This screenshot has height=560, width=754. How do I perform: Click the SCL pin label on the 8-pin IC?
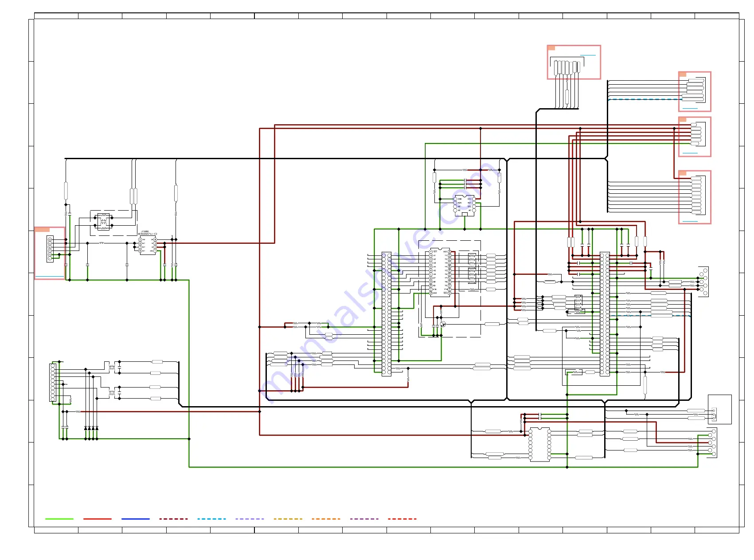tap(469, 207)
